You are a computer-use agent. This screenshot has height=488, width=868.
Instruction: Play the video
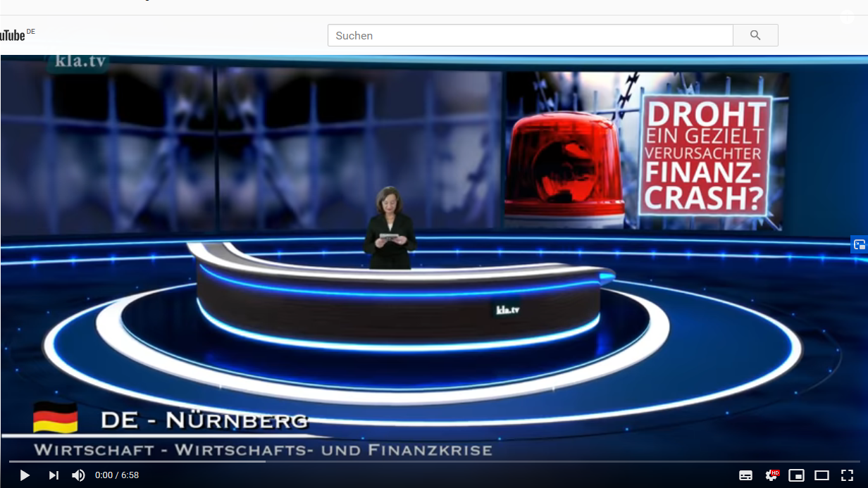[25, 475]
